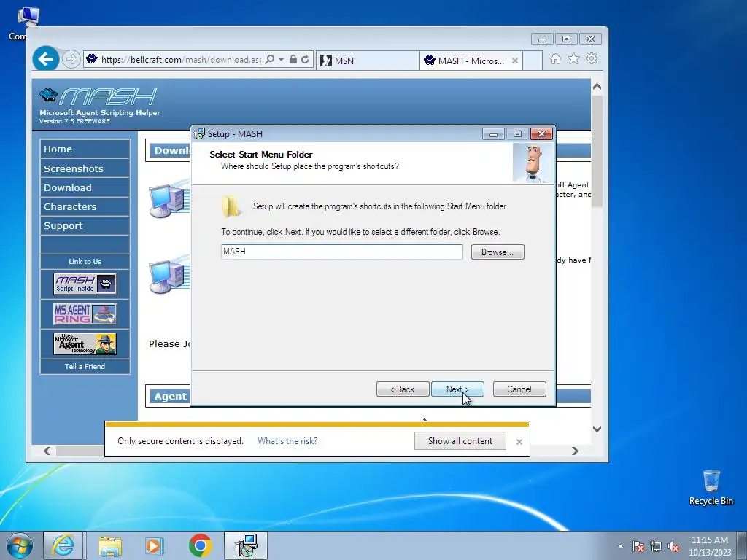747x560 pixels.
Task: Click the page scrollbar down arrow
Action: pos(597,429)
